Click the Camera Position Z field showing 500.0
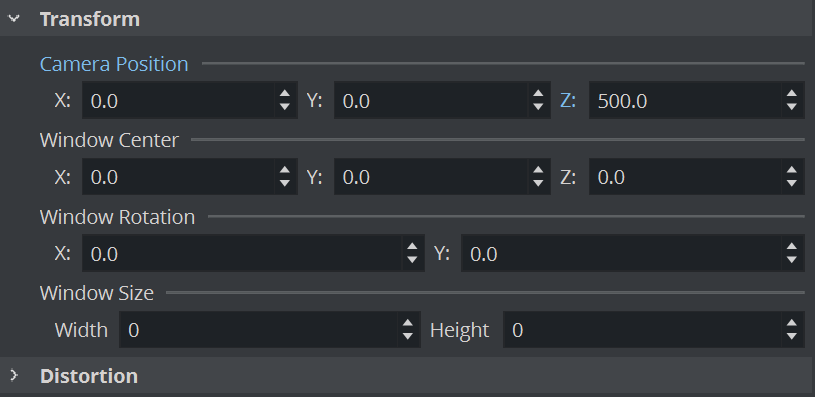Screen dimensions: 815x397 coord(685,100)
